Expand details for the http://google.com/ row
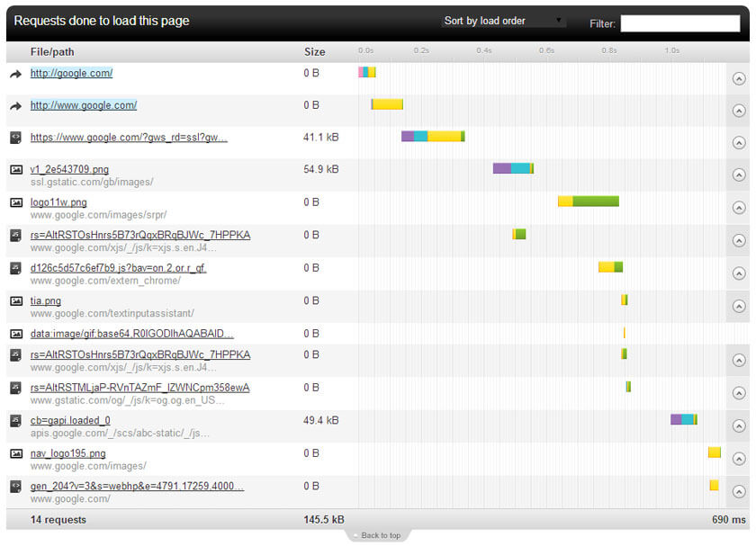The height and width of the screenshot is (546, 756). (x=739, y=78)
